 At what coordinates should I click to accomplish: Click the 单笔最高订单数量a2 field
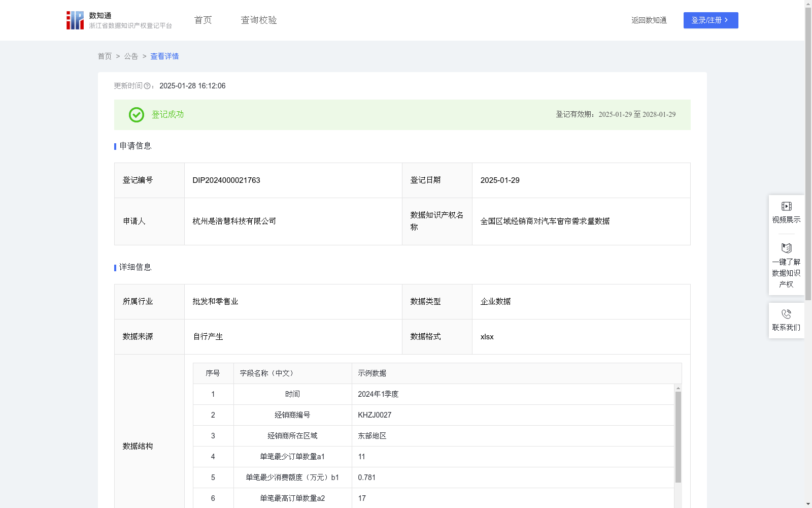point(292,498)
